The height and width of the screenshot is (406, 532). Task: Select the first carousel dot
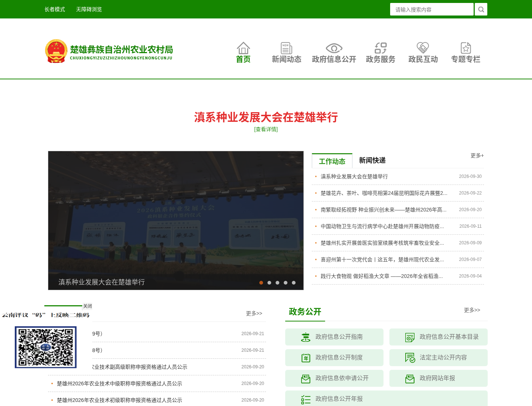[x=261, y=283]
